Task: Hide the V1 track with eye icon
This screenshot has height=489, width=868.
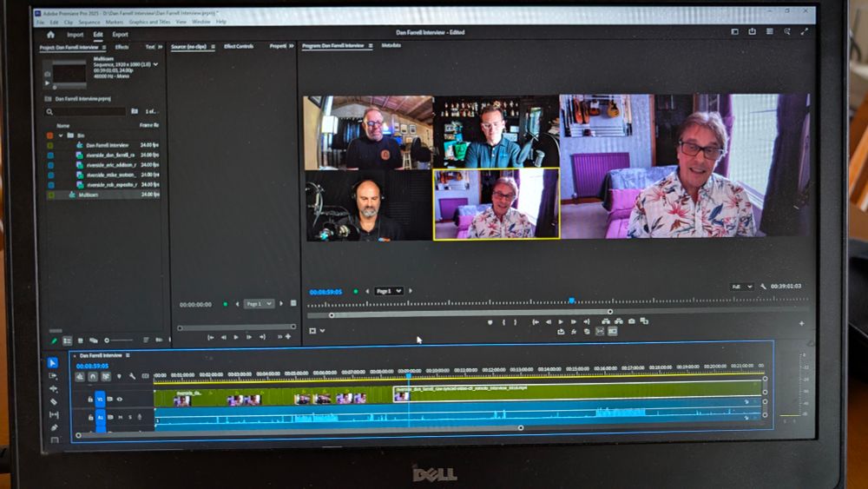Action: 120,399
